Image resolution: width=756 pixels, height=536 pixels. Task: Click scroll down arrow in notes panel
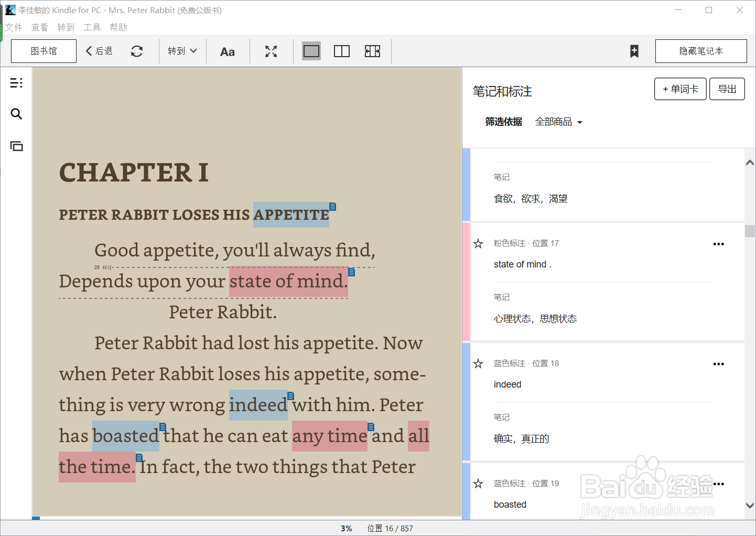[750, 506]
